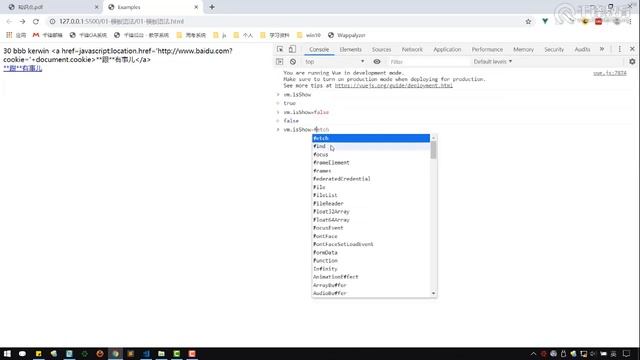Open the Memory tab
Viewport: 640px width, 360px height.
[524, 49]
